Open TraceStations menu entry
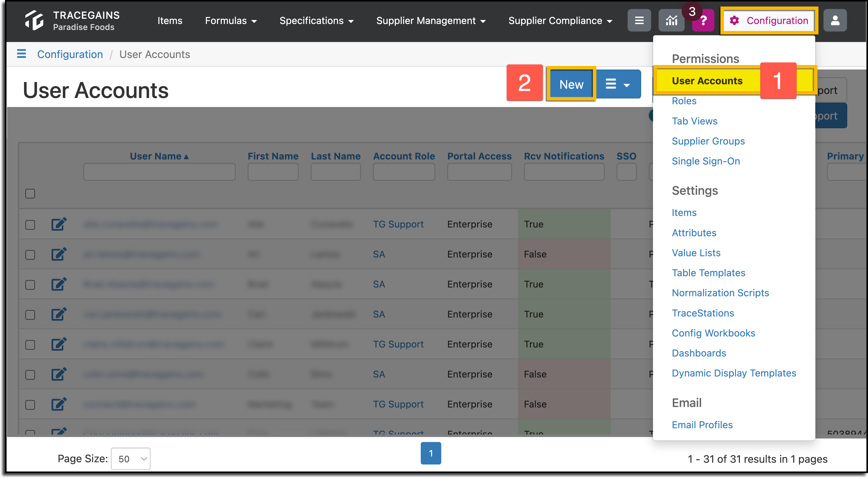The height and width of the screenshot is (478, 868). coord(703,313)
